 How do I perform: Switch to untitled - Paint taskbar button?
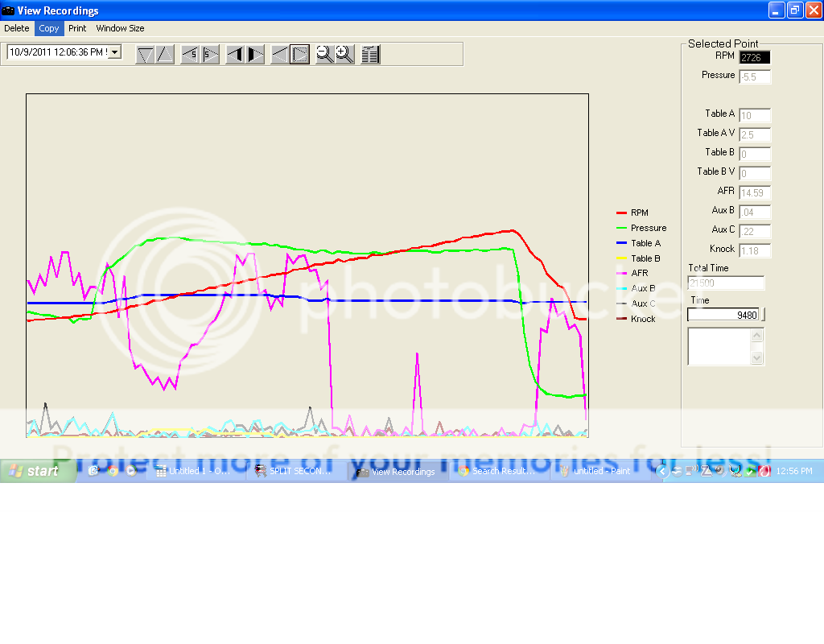tap(595, 471)
